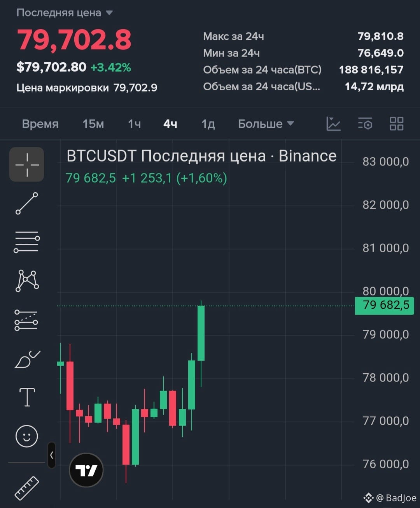Image resolution: width=420 pixels, height=508 pixels.
Task: Select the brush drawing tool
Action: coord(27,359)
